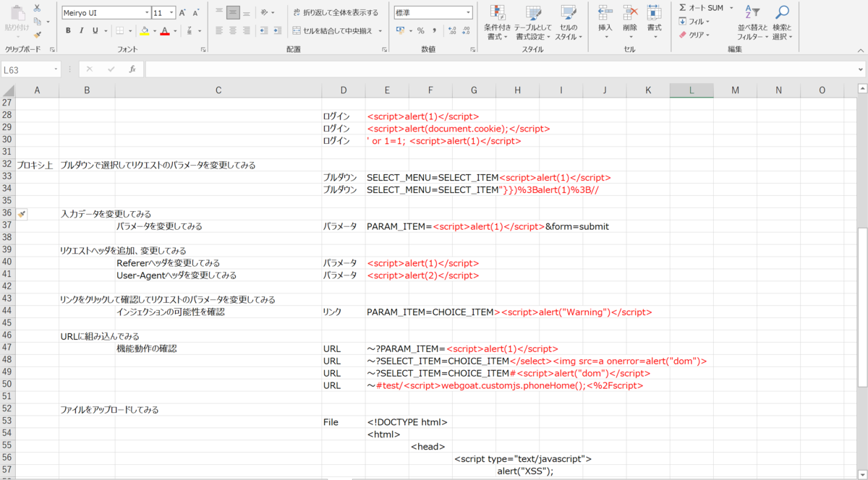Click the Name Box showing L63
Viewport: 868px width, 480px height.
click(x=31, y=69)
